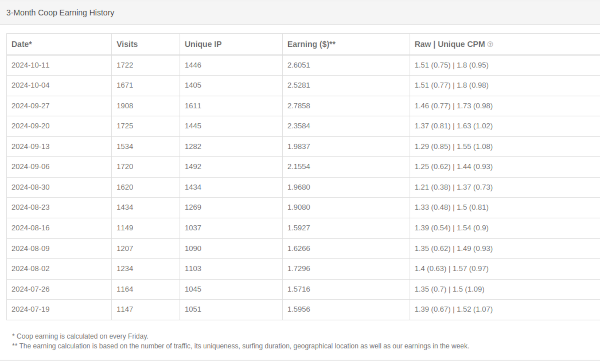Select the date 2024-07-19
This screenshot has height=361, width=600.
pos(31,309)
